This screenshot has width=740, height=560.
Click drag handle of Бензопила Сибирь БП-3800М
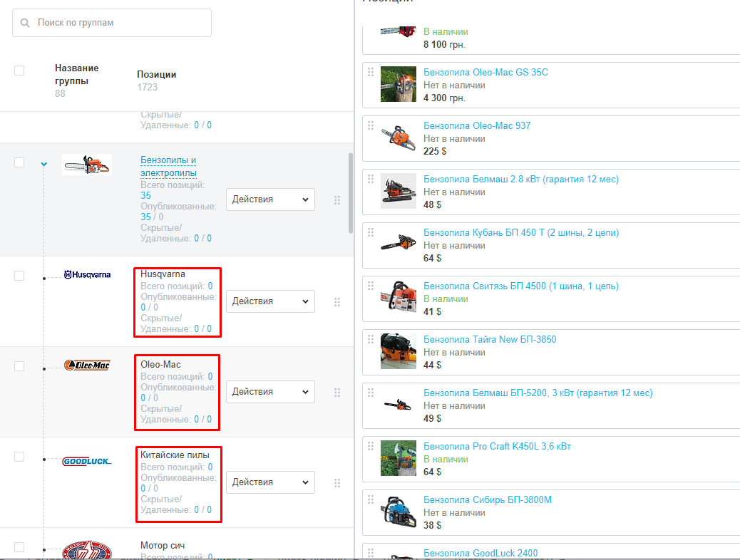point(371,499)
